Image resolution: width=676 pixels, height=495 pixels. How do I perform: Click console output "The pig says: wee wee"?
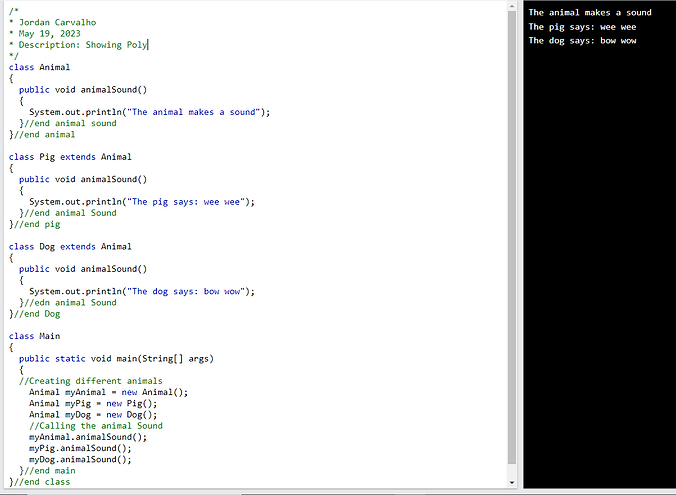point(582,27)
